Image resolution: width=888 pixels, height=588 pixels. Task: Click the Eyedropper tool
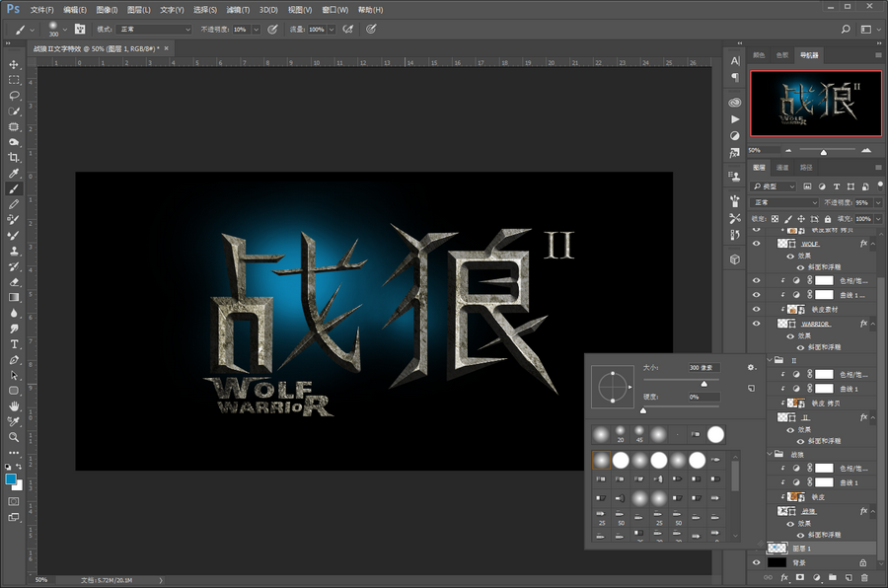[x=14, y=174]
